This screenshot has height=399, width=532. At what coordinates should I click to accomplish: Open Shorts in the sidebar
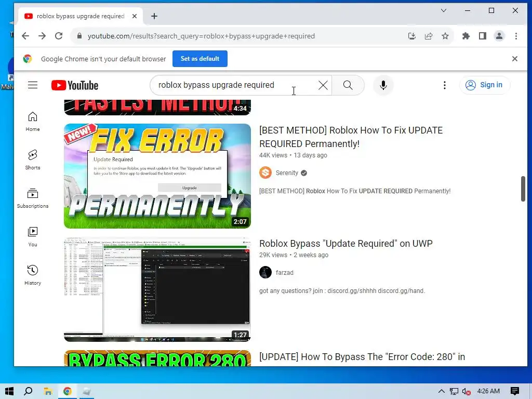point(33,160)
